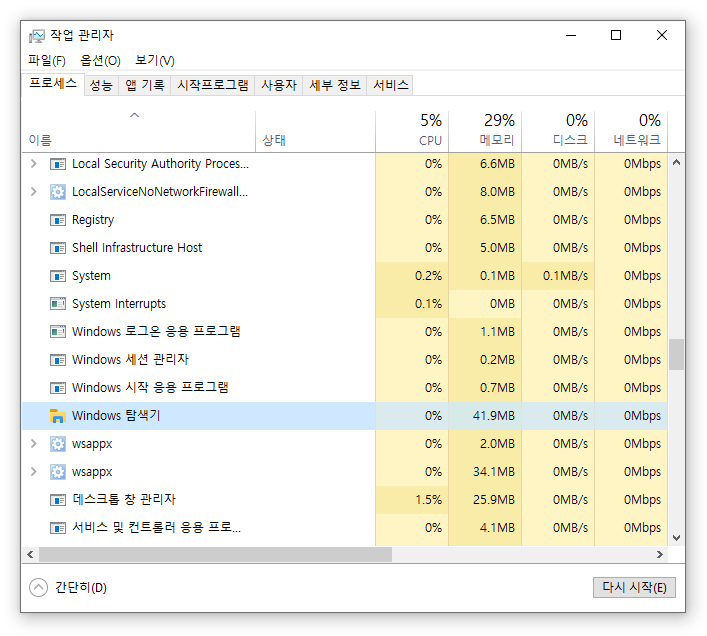Click the Task Manager title bar icon
Image resolution: width=707 pixels, height=636 pixels.
[37, 36]
